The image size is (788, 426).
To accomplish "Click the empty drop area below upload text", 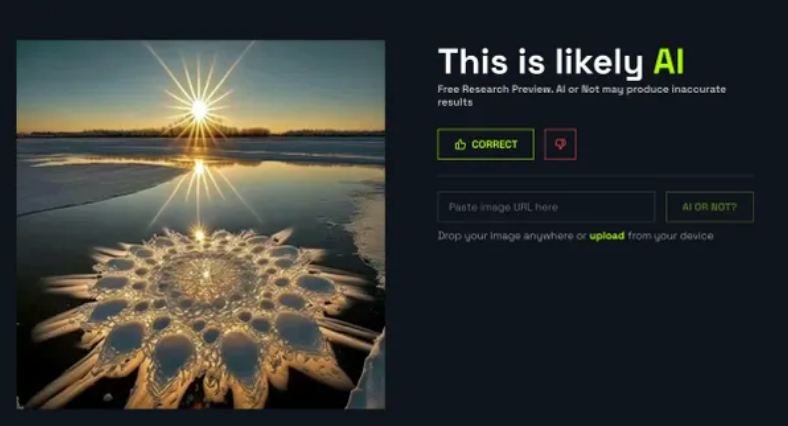I will (x=596, y=327).
